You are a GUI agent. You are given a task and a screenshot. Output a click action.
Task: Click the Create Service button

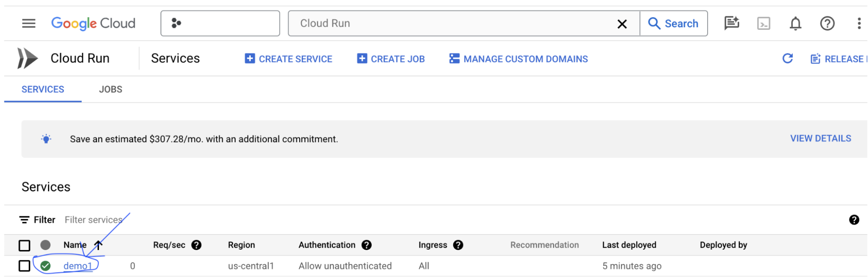288,59
